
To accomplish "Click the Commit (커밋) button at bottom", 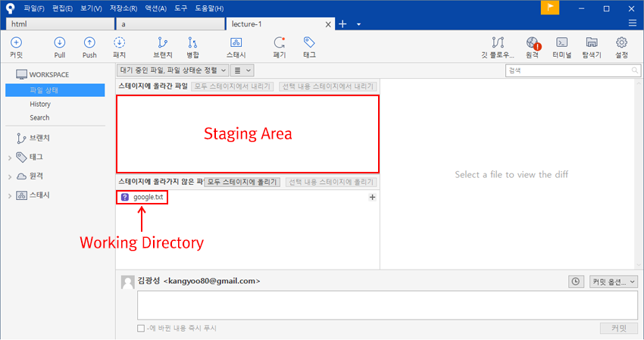I will pyautogui.click(x=619, y=328).
